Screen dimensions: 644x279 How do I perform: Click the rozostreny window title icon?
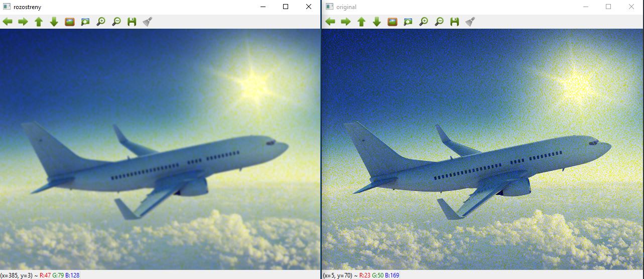coord(7,7)
